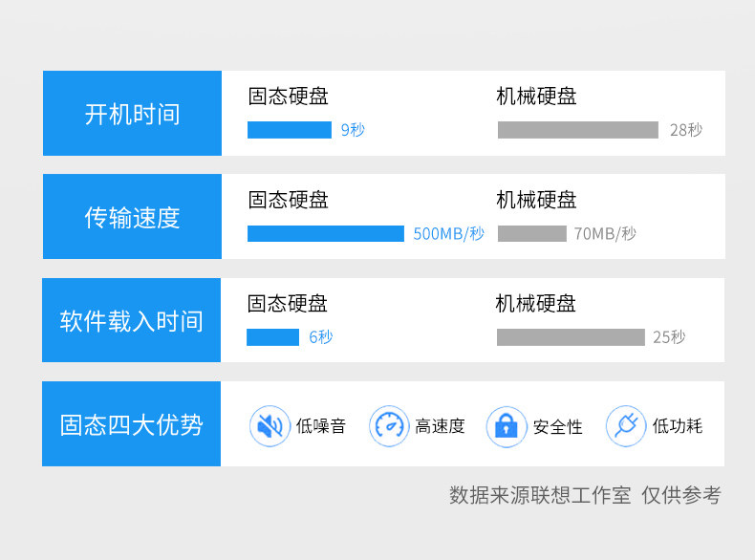Click the gray 70MB/秒 transfer speed bar

pos(531,233)
